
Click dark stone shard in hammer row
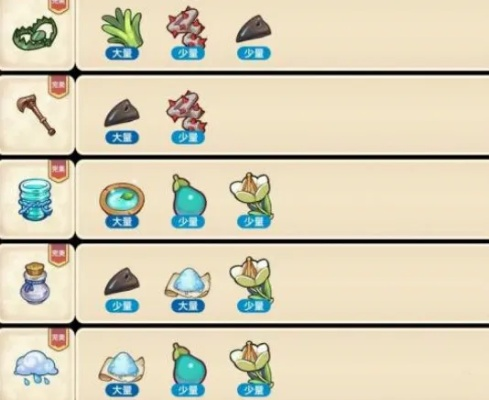click(122, 113)
